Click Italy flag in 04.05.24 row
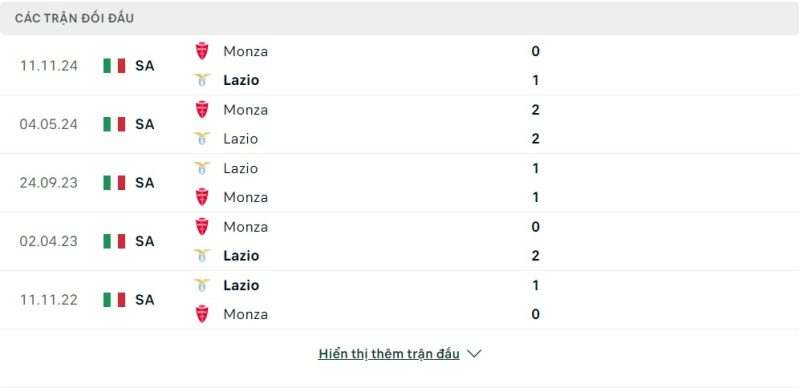The image size is (800, 388). [x=114, y=124]
